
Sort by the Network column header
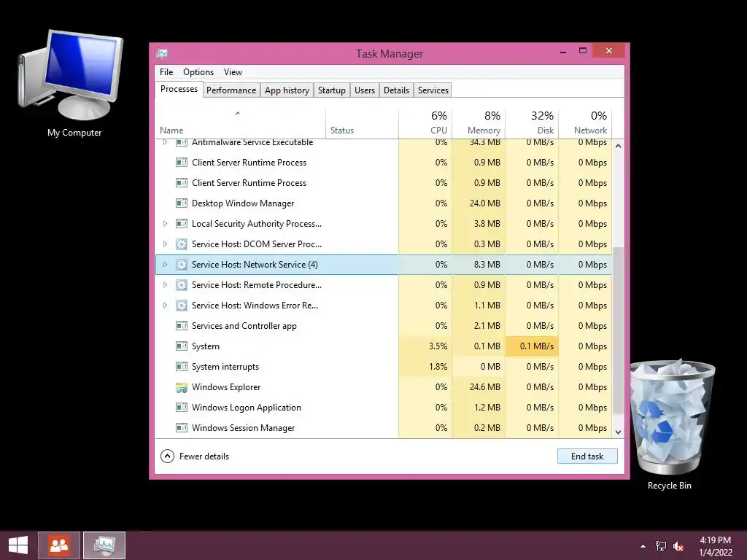click(585, 122)
